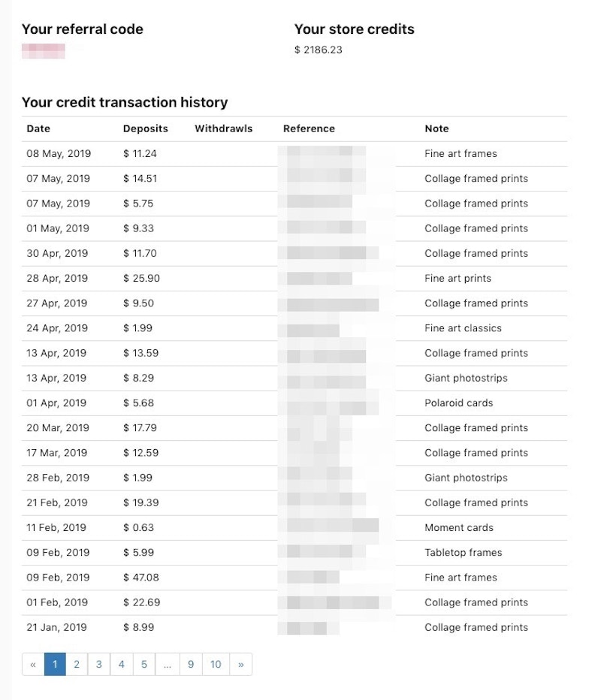The height and width of the screenshot is (700, 601).
Task: Click the blurred referral code
Action: [43, 50]
